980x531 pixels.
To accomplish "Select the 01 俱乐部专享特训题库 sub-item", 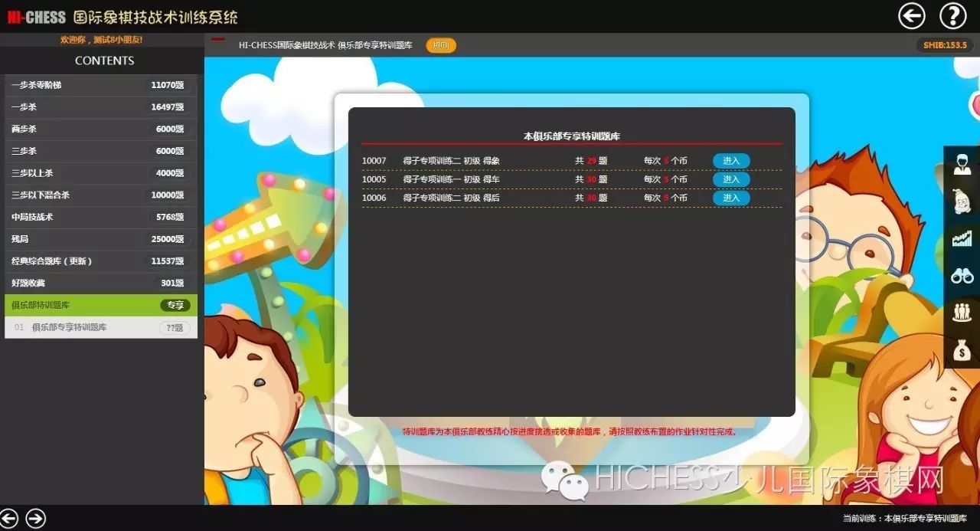I will pos(101,327).
